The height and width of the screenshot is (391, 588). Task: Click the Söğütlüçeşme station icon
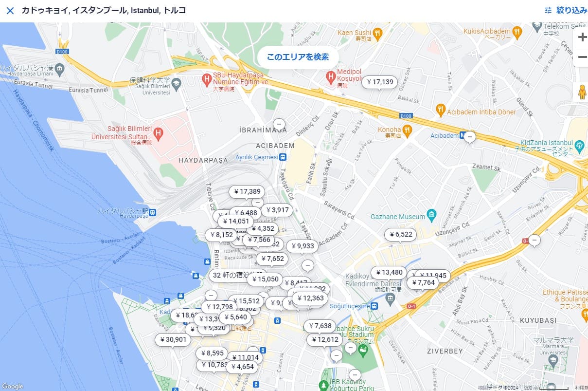374,306
